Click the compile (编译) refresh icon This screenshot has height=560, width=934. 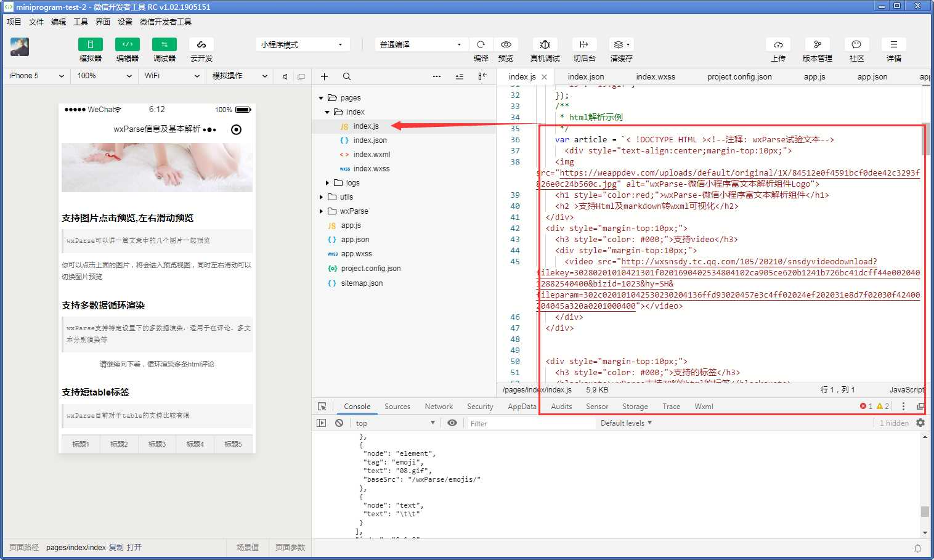coord(481,44)
